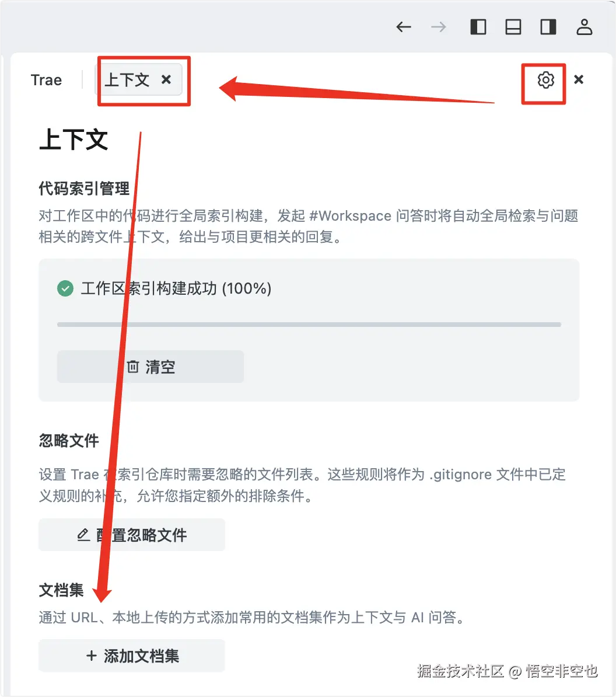The width and height of the screenshot is (616, 697).
Task: Switch to the Trae tab
Action: pos(46,80)
